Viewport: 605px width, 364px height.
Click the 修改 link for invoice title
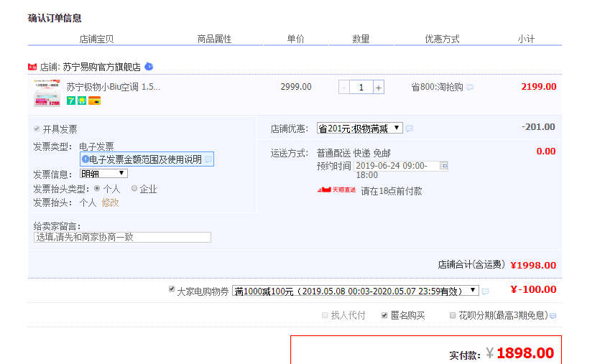(x=111, y=203)
